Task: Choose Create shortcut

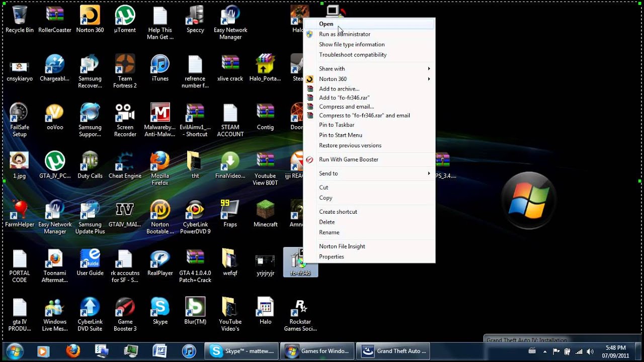Action: 370,212
